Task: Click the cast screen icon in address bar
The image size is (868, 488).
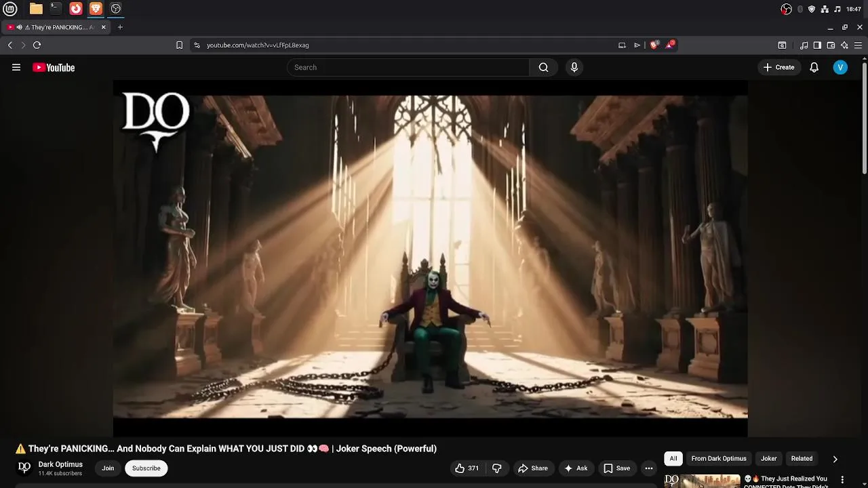Action: (622, 45)
